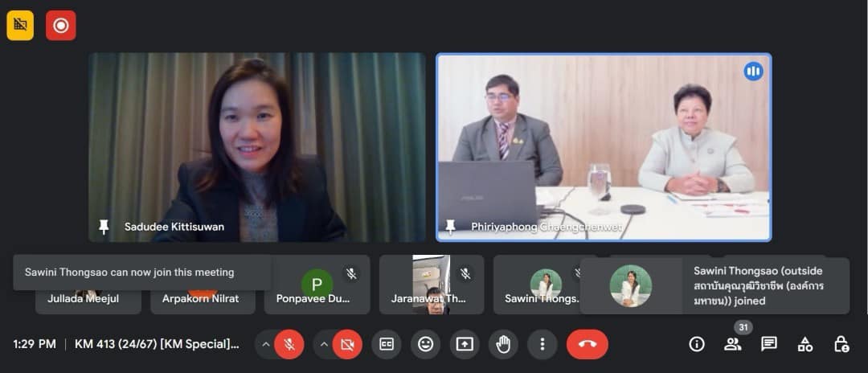Turn on the camera
Image resolution: width=868 pixels, height=373 pixels.
coord(347,344)
